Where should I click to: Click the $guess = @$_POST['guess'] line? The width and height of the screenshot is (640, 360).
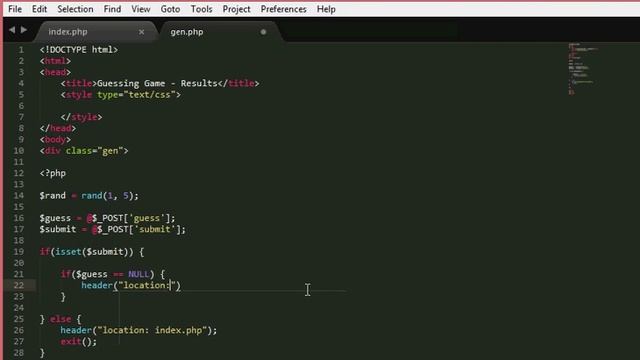point(107,218)
